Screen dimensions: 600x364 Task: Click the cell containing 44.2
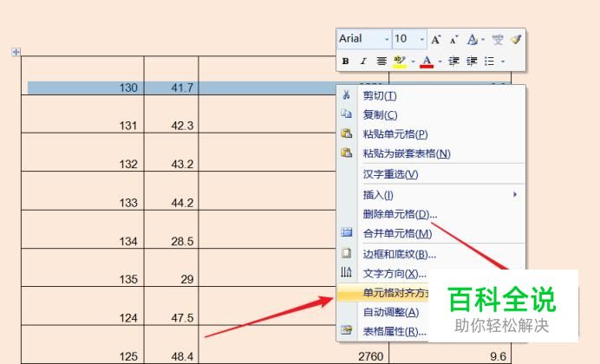click(171, 191)
